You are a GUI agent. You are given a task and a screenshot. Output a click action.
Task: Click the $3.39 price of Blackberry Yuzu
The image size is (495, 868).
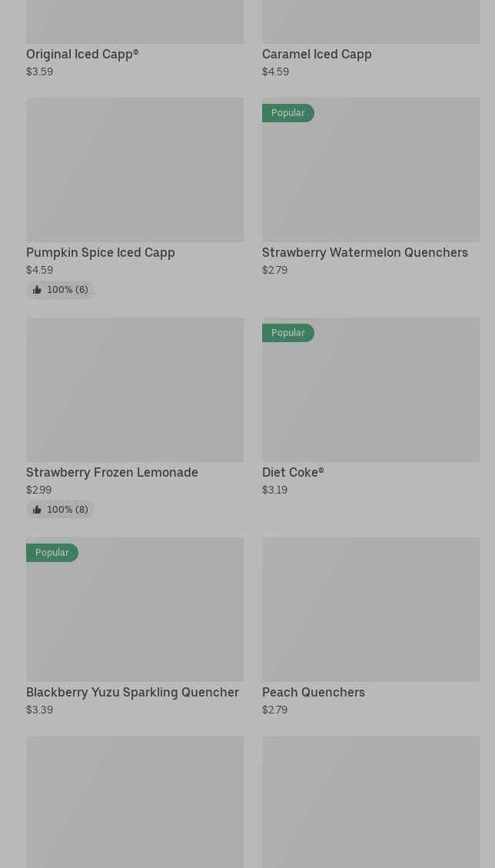[39, 710]
